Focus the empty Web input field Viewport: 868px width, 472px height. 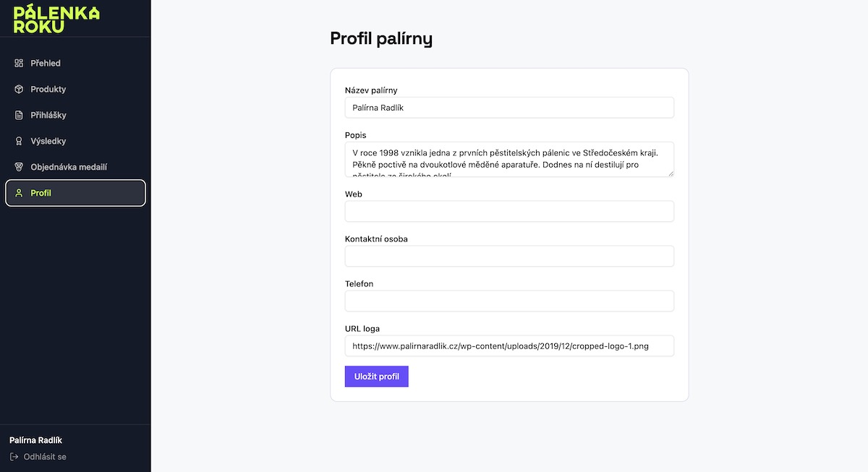click(x=509, y=212)
